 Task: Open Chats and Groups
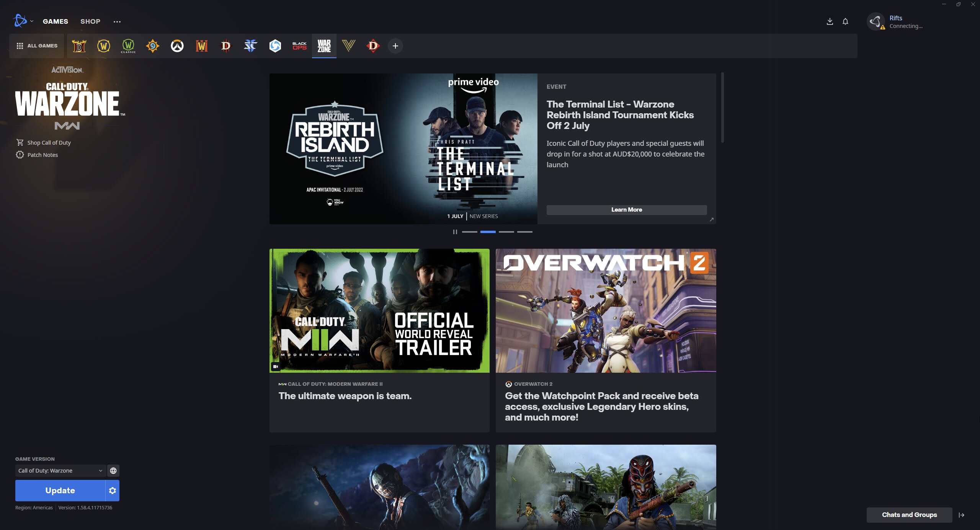[x=909, y=515]
